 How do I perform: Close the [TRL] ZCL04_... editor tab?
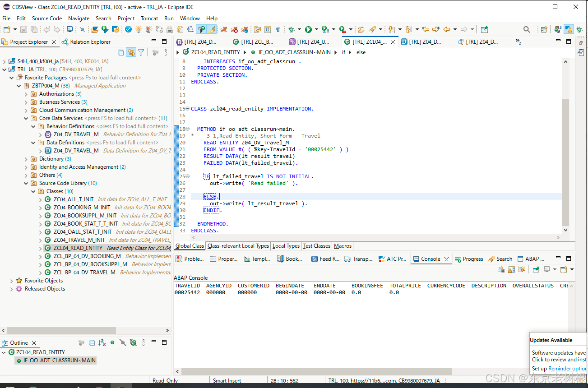point(393,42)
